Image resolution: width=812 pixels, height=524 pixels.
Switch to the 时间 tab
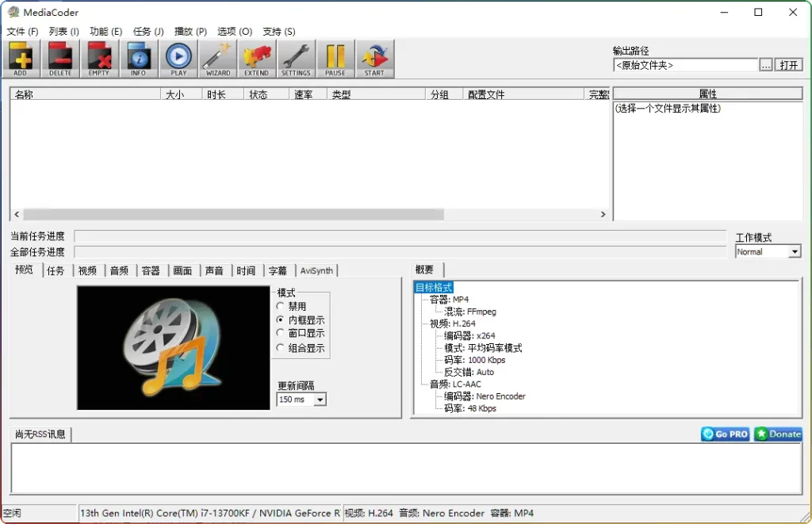(x=246, y=271)
